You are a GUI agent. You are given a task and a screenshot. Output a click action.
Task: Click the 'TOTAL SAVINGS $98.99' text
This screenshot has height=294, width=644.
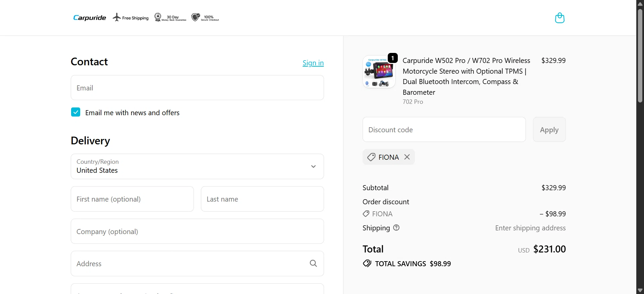413,264
